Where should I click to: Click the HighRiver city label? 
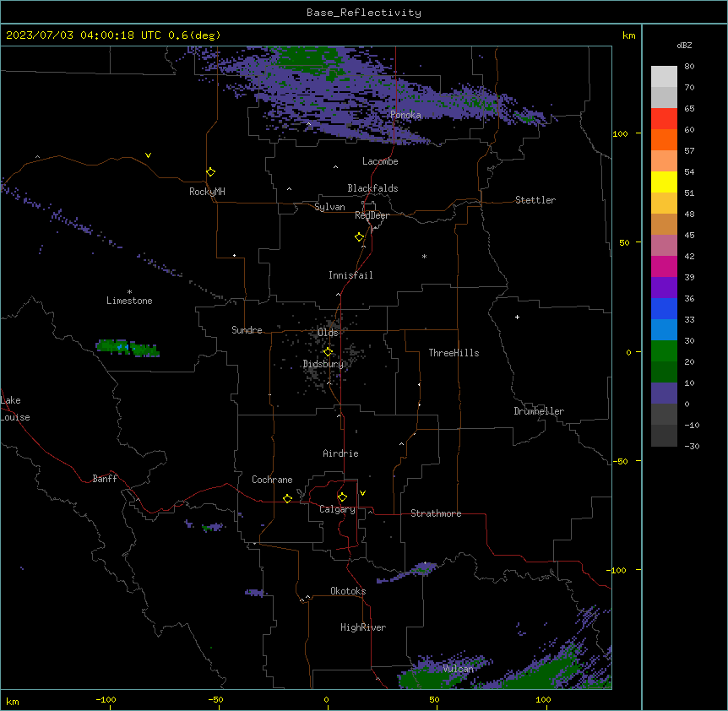[363, 627]
